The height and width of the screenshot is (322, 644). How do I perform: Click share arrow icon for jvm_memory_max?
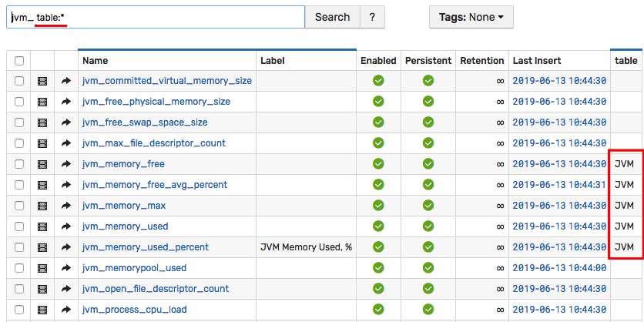tap(66, 206)
